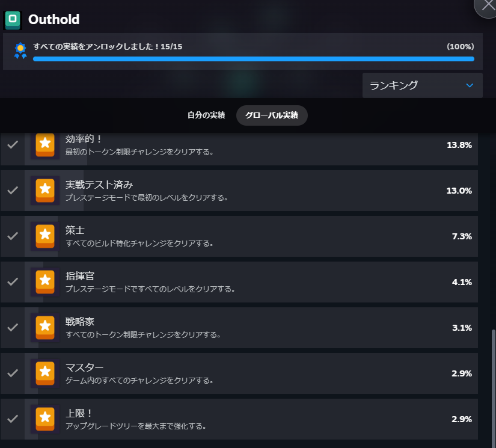Click the checkmark beside 効率的！
This screenshot has width=496, height=448.
pyautogui.click(x=13, y=144)
